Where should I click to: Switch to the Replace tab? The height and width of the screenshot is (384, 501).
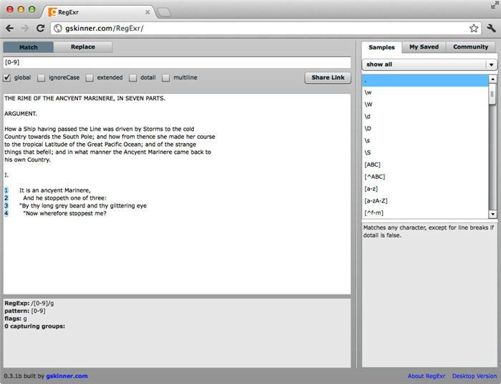coord(83,47)
